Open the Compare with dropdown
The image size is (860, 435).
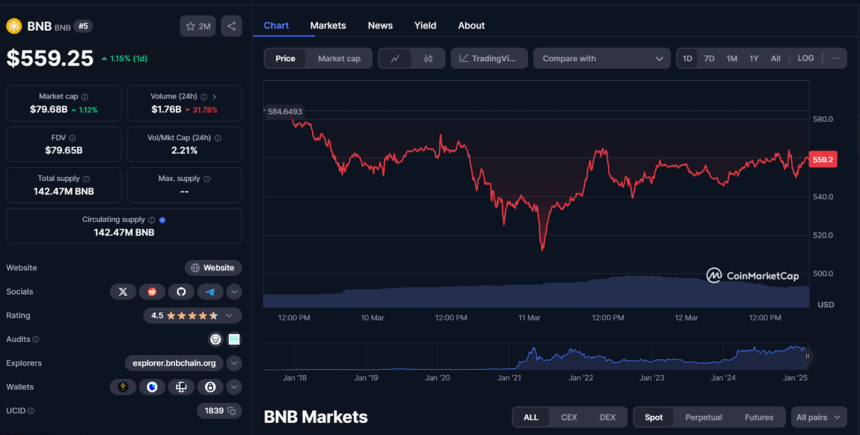(602, 59)
